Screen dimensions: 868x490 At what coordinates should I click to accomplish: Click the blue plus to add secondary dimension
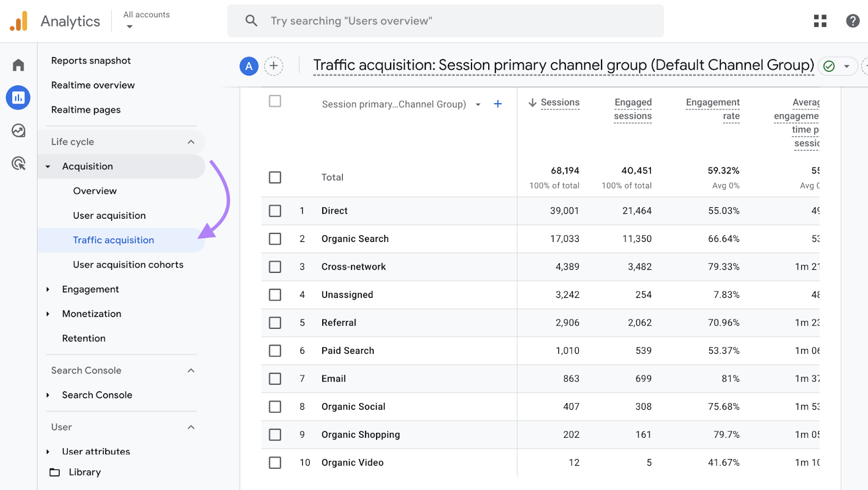497,104
